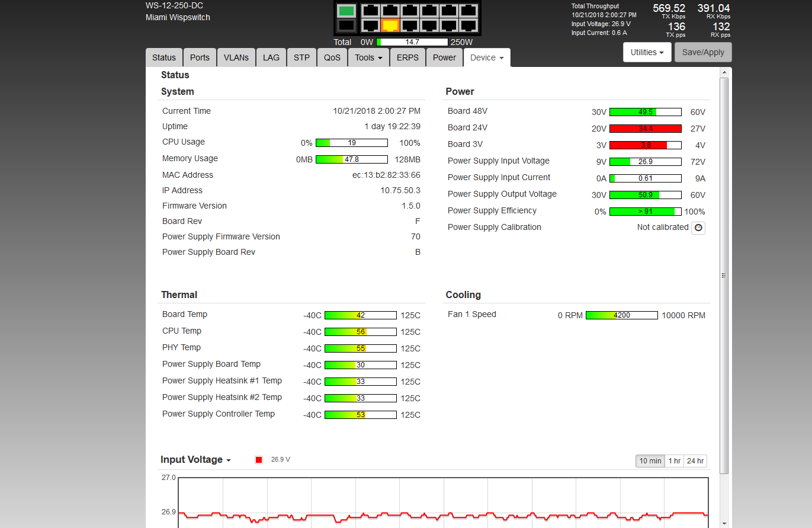Click the power supply calibration gauge icon
Viewport: 812px width, 528px height.
[x=698, y=228]
